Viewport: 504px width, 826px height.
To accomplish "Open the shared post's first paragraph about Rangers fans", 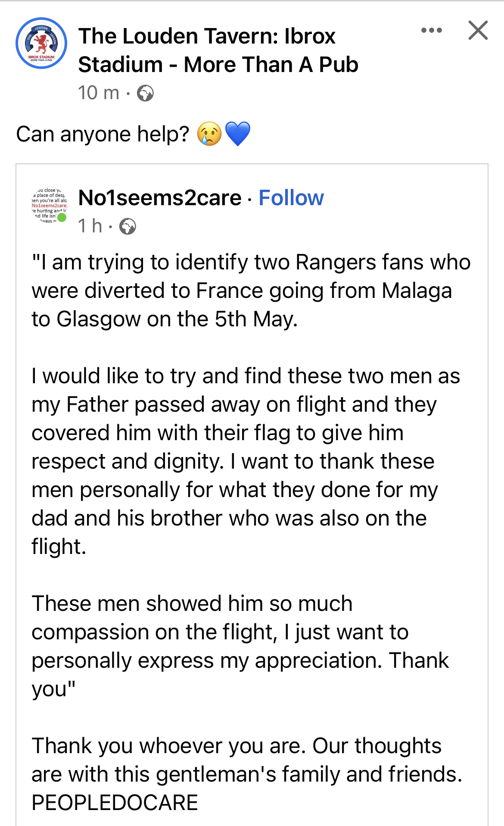I will click(x=251, y=291).
